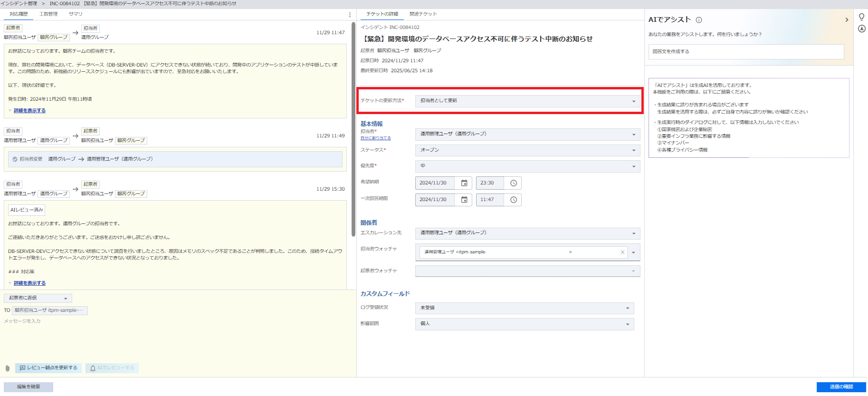Click the 送信の確認 button
Viewport: 868px width, 396px height.
tap(841, 387)
